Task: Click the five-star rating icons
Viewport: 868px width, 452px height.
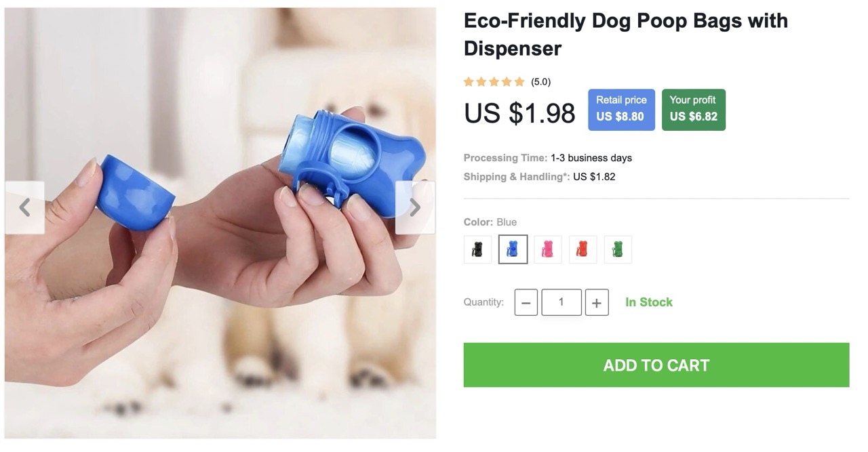Action: [494, 82]
